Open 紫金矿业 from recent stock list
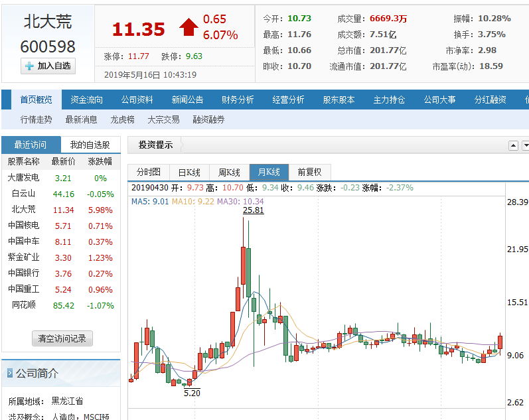The width and height of the screenshot is (529, 420). pos(24,257)
